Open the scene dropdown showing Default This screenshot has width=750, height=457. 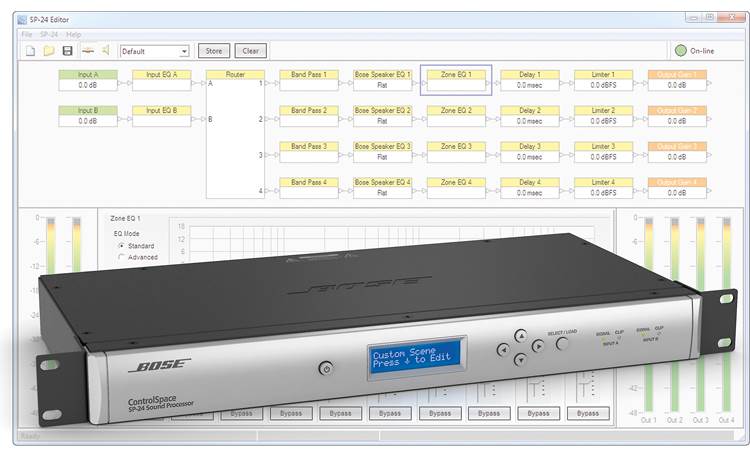(x=154, y=51)
